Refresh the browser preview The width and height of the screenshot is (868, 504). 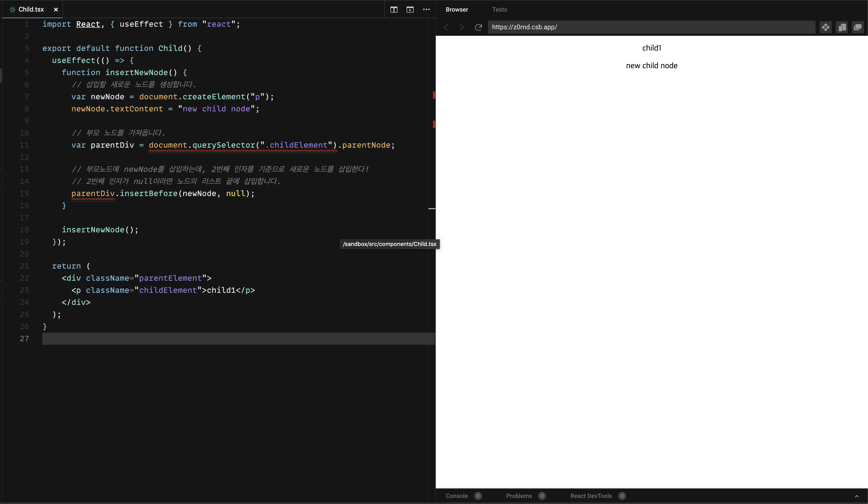point(478,27)
